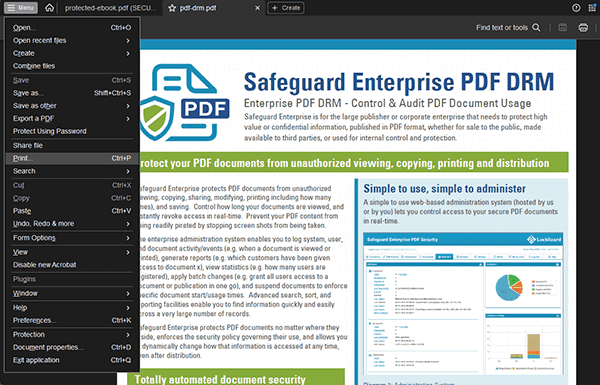Viewport: 600px width, 385px height.
Task: Close the pdf-drm.pdf tab
Action: point(258,8)
